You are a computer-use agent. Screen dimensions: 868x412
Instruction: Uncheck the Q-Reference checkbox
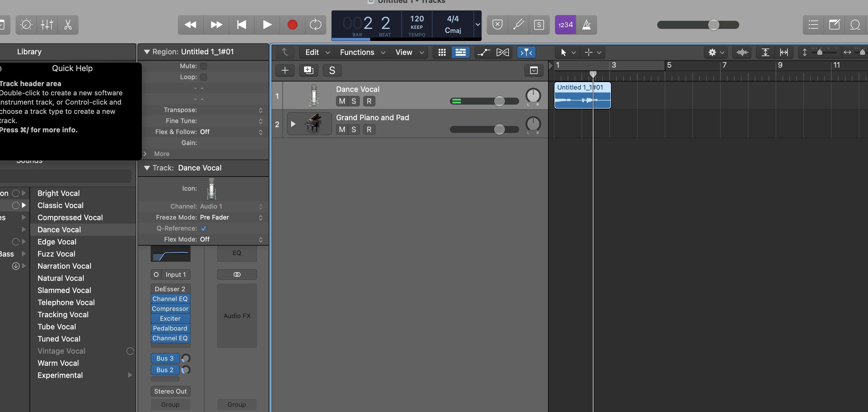point(204,228)
